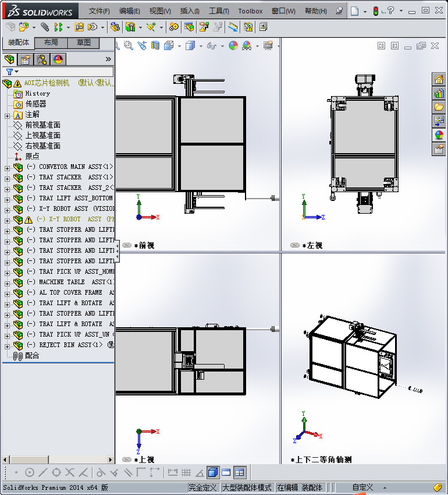Viewport: 448px width, 495px height.
Task: Click the Linear Component Pattern icon
Action: point(58,27)
